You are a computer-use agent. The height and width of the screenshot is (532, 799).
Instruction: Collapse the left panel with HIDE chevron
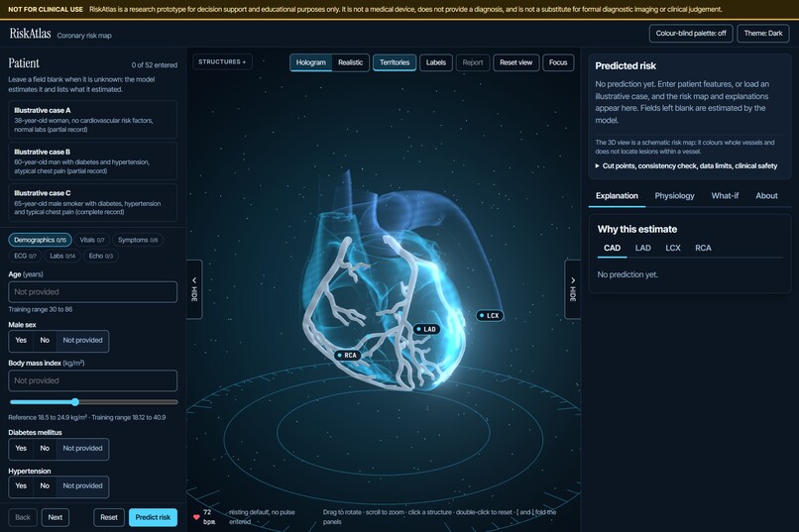tap(194, 289)
